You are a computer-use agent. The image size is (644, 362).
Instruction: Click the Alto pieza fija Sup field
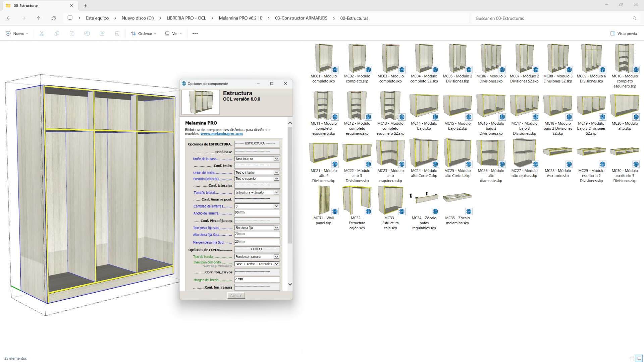257,234
